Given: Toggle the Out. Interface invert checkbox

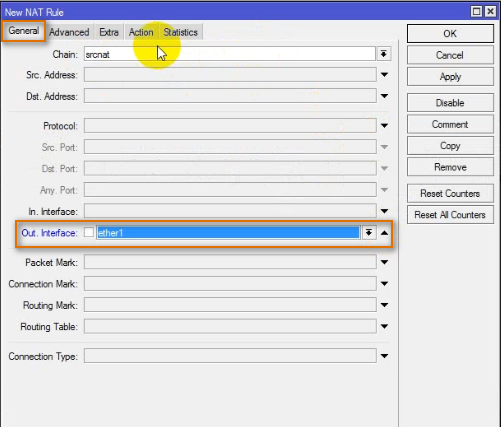Looking at the screenshot, I should click(x=89, y=232).
